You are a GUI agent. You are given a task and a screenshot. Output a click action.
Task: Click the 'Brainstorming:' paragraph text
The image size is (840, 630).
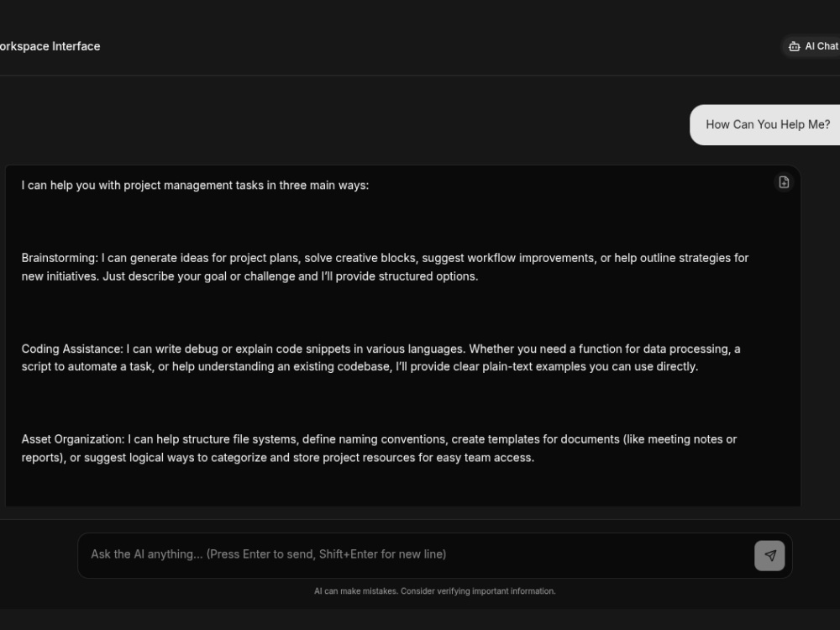[x=385, y=267]
